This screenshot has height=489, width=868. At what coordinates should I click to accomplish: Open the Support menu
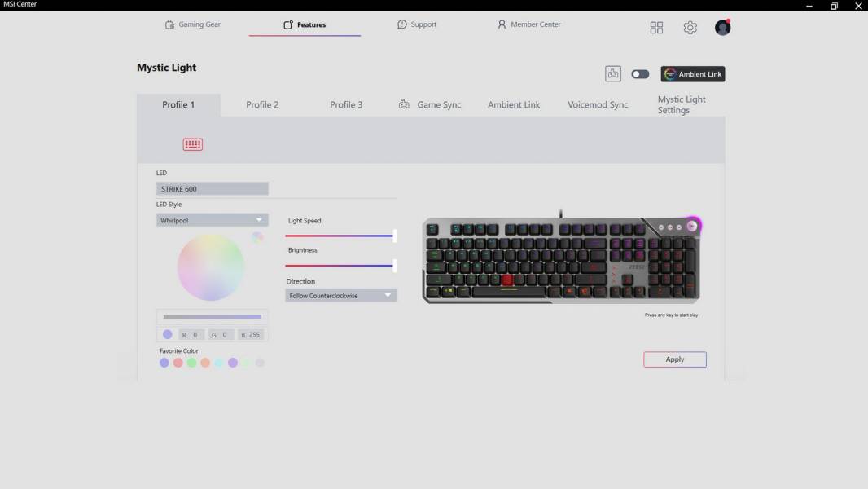click(x=417, y=24)
